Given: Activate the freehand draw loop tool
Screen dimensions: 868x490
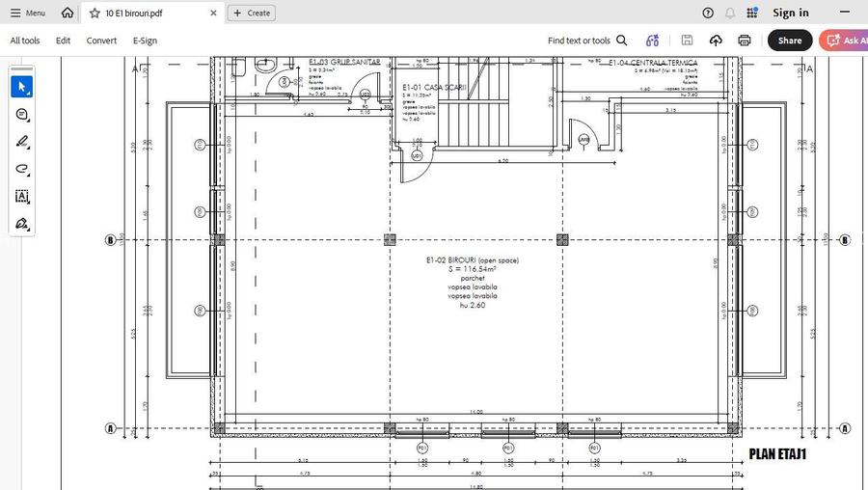Looking at the screenshot, I should 21,169.
